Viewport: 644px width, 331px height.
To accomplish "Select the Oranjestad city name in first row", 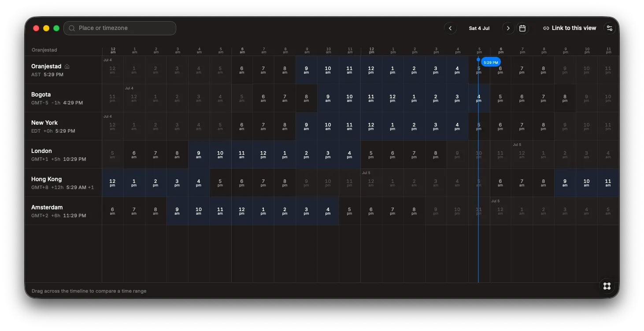I will click(x=46, y=67).
